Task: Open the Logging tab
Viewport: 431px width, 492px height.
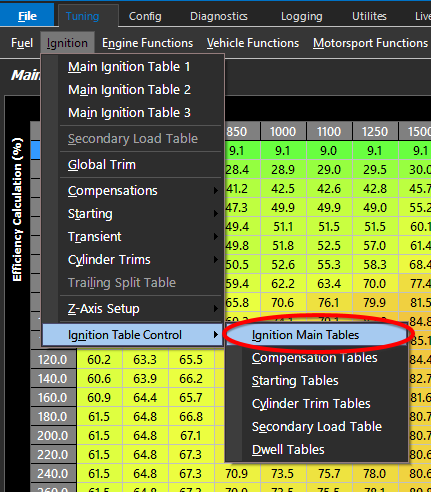Action: point(302,16)
